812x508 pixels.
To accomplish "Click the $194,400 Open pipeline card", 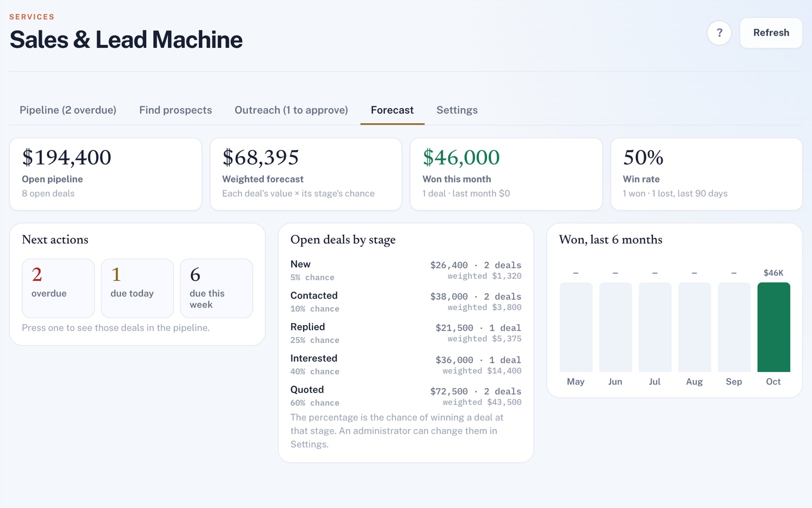I will (x=106, y=174).
